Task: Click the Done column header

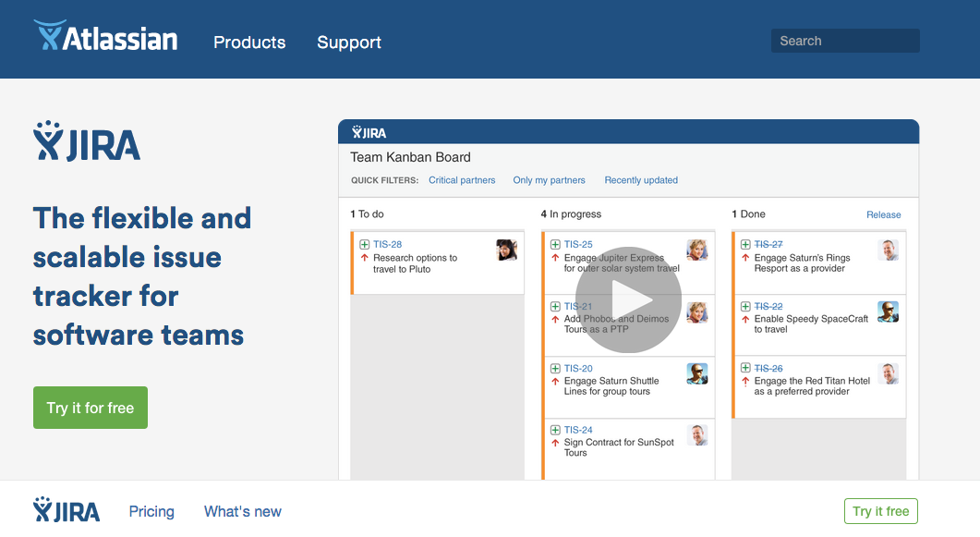Action: click(x=748, y=214)
